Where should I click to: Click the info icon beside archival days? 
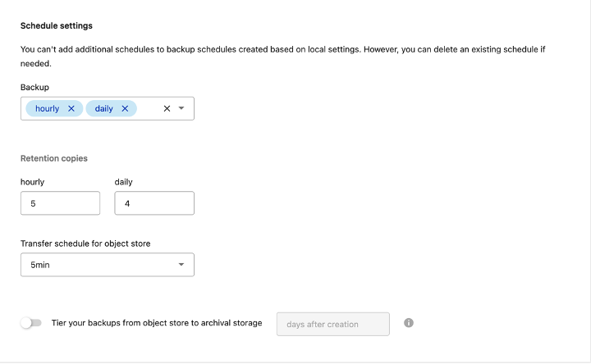coord(409,323)
